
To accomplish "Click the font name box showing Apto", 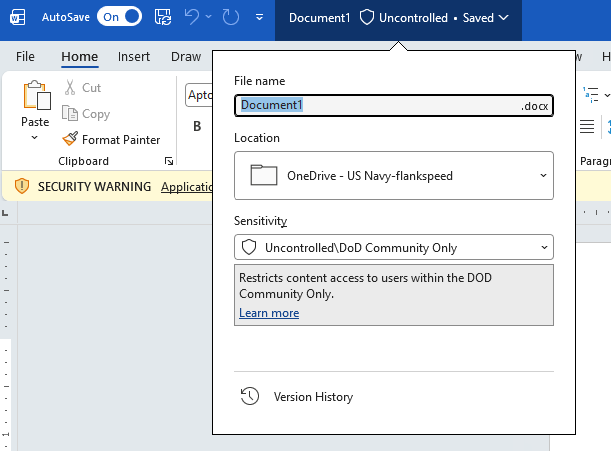I will pos(199,95).
